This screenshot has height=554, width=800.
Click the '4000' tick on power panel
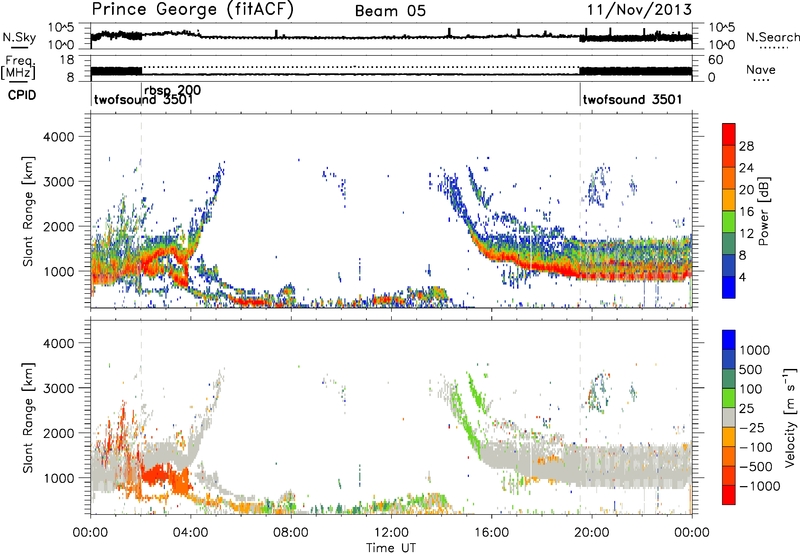[58, 137]
